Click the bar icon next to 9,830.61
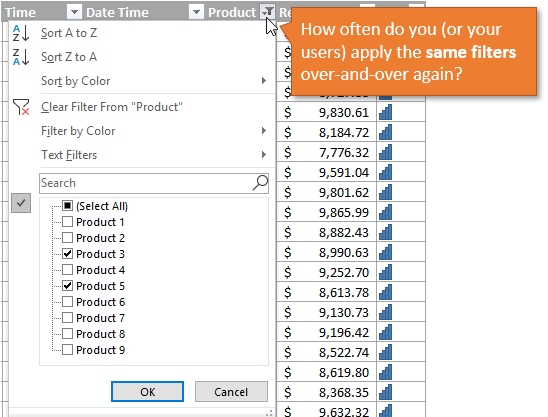 click(x=385, y=113)
